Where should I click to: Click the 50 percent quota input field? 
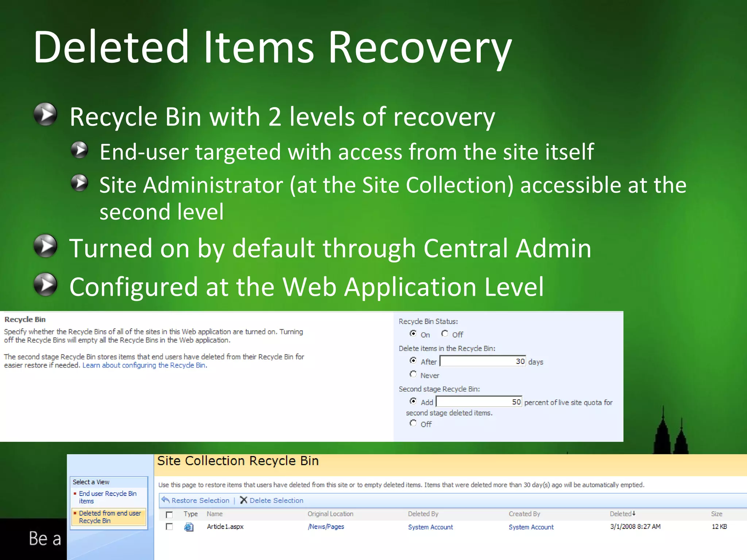(479, 401)
